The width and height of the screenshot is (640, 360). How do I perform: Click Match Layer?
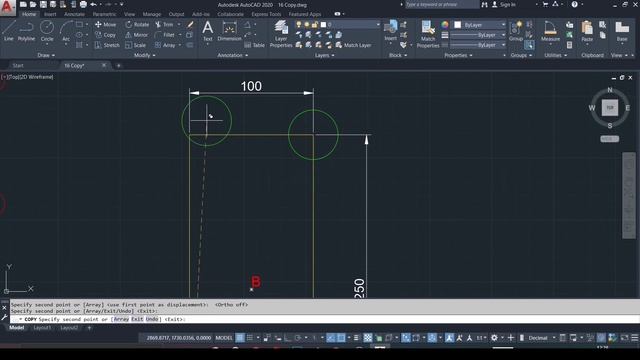353,45
